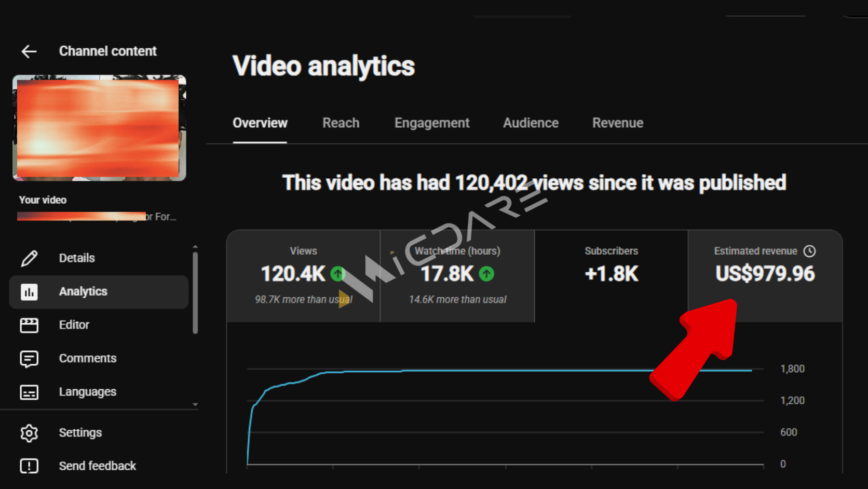Screen dimensions: 868x489
Task: Go back using the Channel content arrow
Action: click(29, 51)
